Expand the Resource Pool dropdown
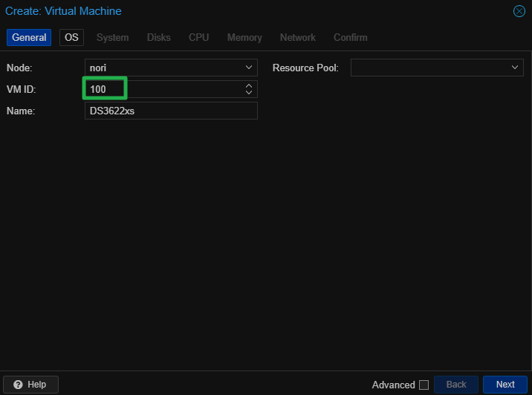This screenshot has height=395, width=532. click(516, 68)
